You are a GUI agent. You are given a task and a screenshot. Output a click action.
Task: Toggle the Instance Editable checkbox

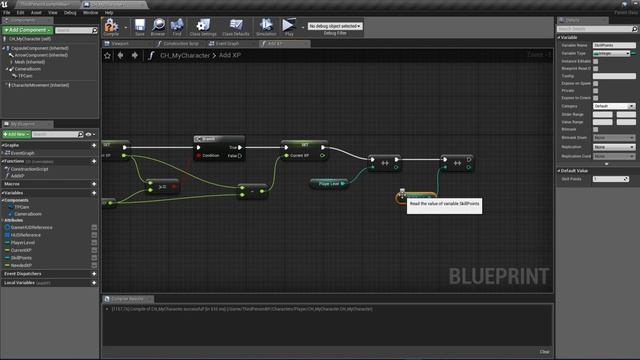(x=596, y=61)
